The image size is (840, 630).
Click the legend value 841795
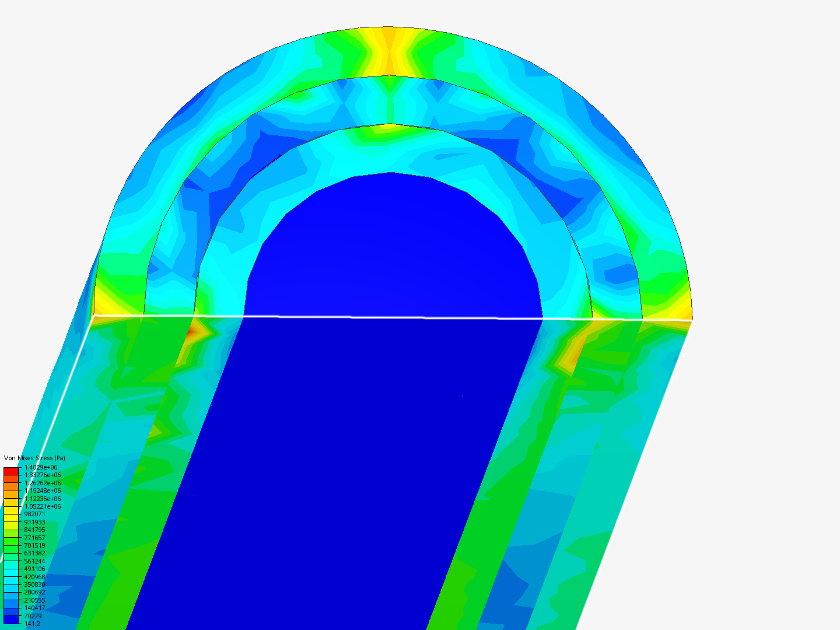(34, 530)
